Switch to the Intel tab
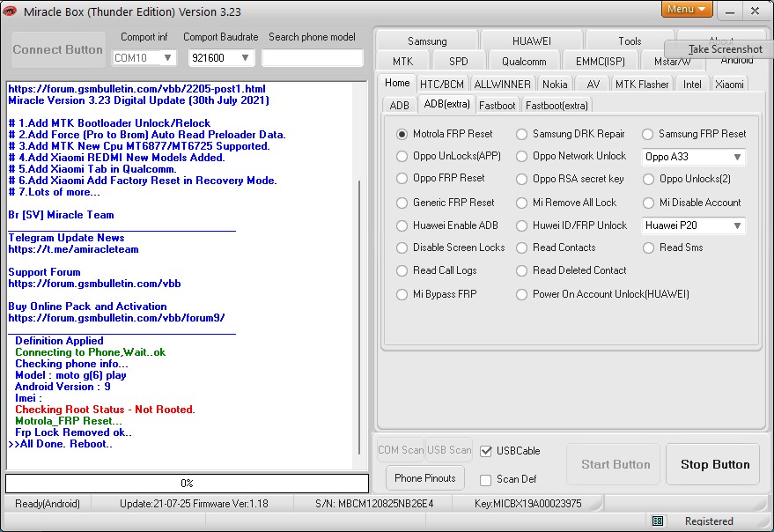 click(x=692, y=85)
